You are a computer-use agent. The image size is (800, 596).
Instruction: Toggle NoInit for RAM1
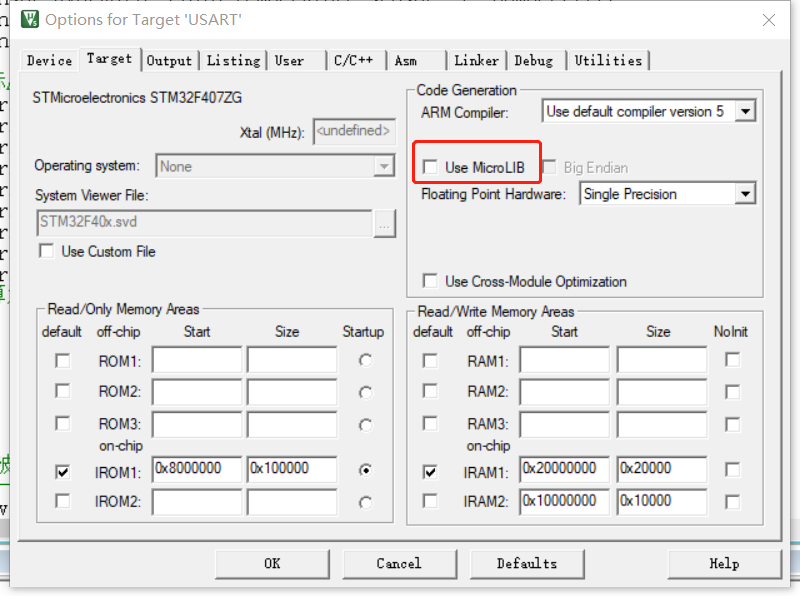click(x=732, y=360)
